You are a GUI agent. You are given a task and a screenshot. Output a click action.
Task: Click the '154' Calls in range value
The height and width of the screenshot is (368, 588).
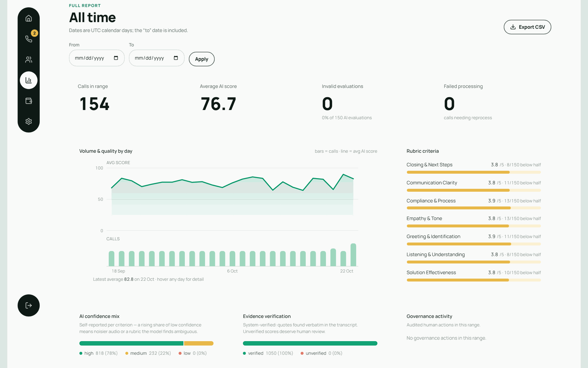pos(94,104)
